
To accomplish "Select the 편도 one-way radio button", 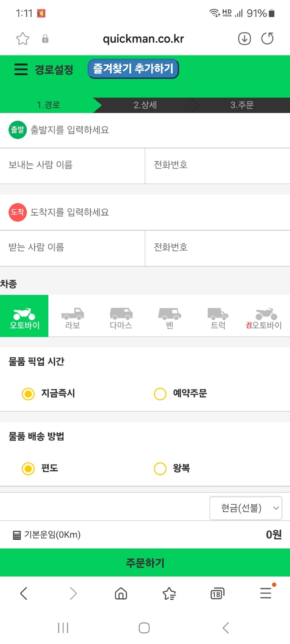I will [x=28, y=469].
